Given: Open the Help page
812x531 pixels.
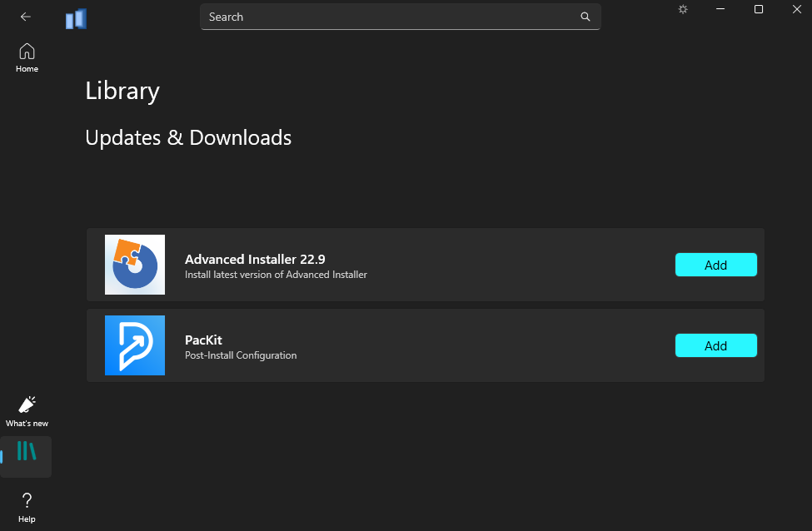Looking at the screenshot, I should pyautogui.click(x=27, y=508).
